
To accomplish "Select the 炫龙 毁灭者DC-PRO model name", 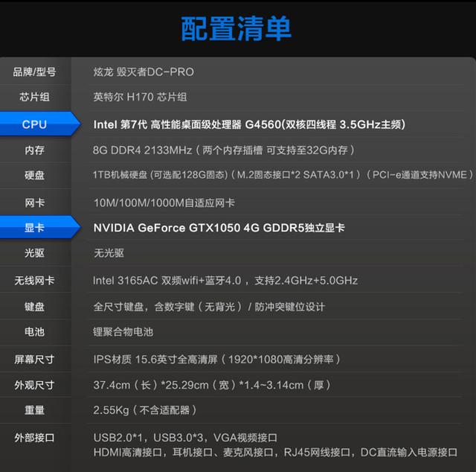I will [x=144, y=72].
